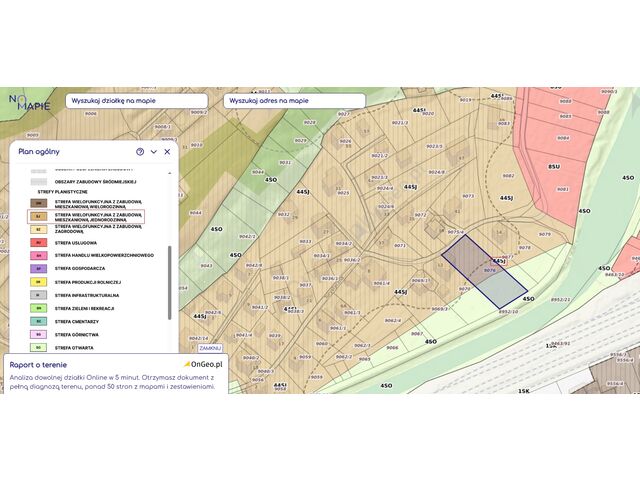This screenshot has width=640, height=480.
Task: Click the Strefa górnictwa legend icon
Action: point(38,334)
